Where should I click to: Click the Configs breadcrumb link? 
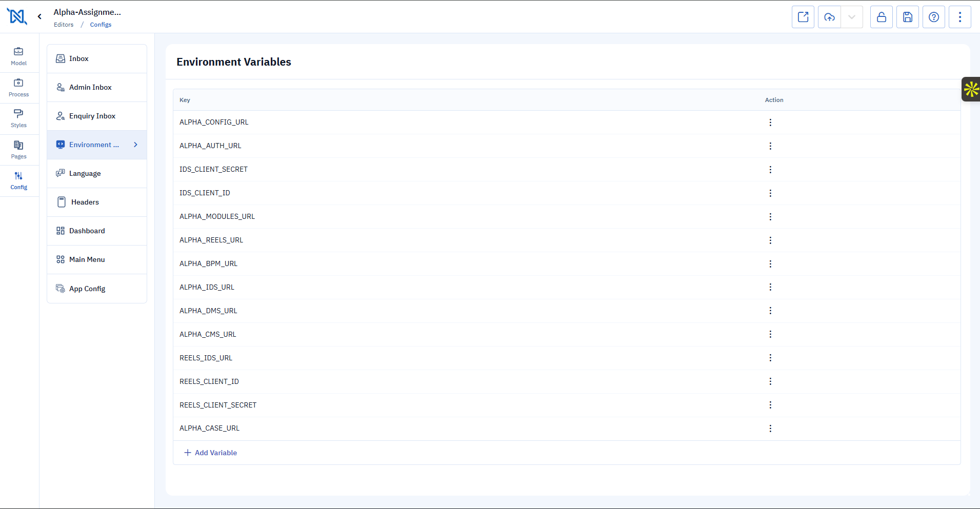(101, 25)
